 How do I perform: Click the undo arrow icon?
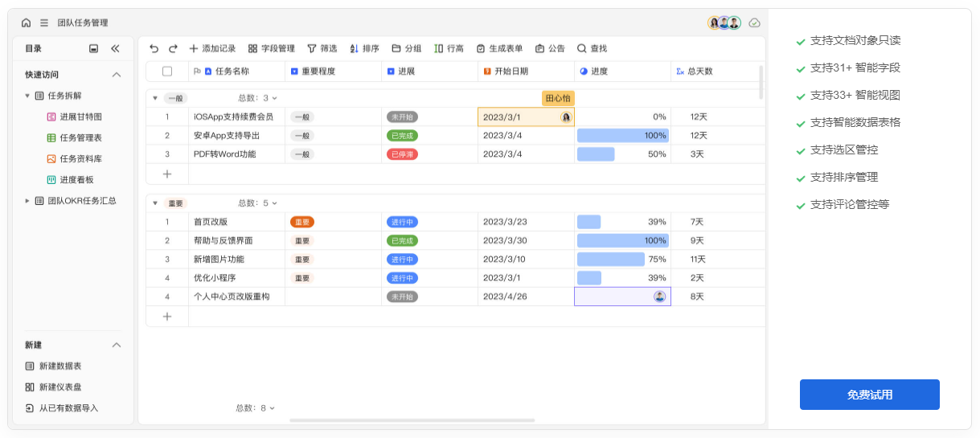click(x=154, y=49)
